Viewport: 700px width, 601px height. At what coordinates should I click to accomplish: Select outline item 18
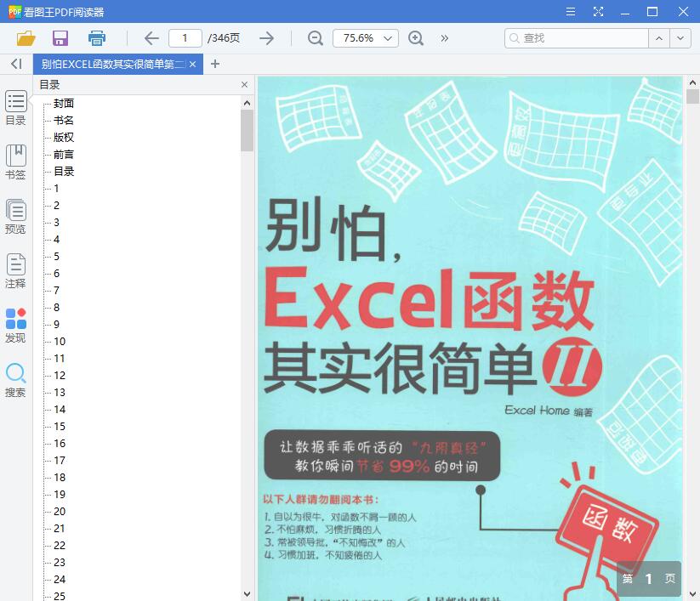click(x=60, y=478)
